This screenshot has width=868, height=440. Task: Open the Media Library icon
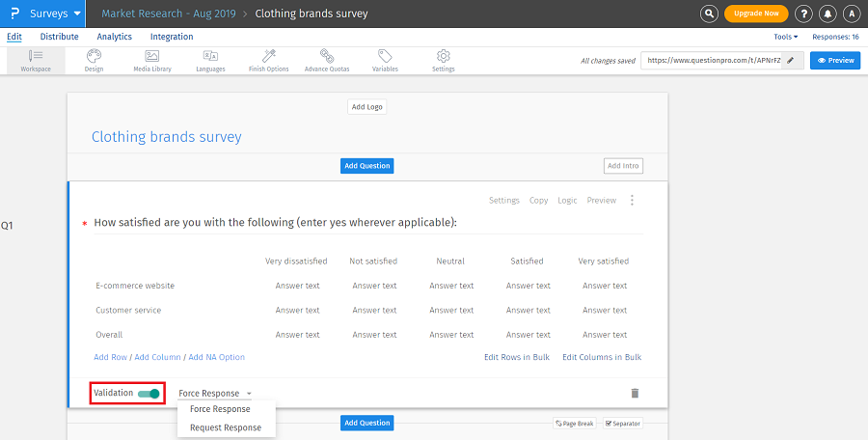pyautogui.click(x=151, y=57)
